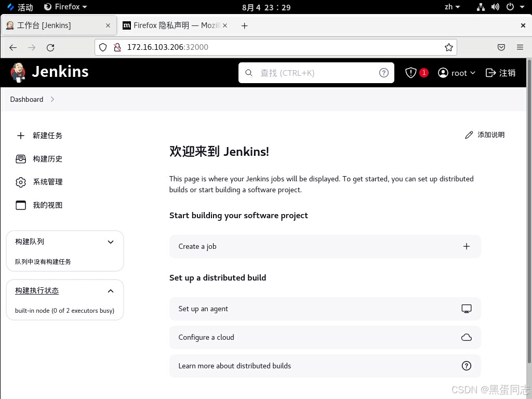532x399 pixels.
Task: Open the security warning shield icon
Action: point(410,73)
